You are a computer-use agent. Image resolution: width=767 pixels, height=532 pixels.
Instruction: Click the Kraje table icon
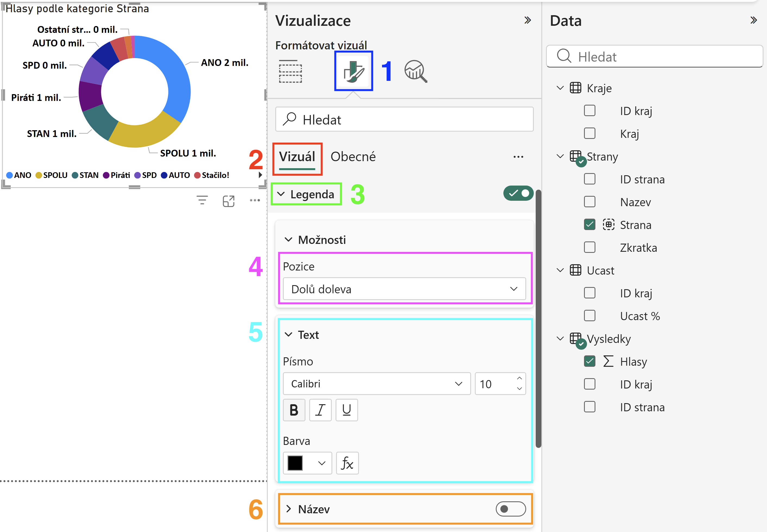[576, 88]
